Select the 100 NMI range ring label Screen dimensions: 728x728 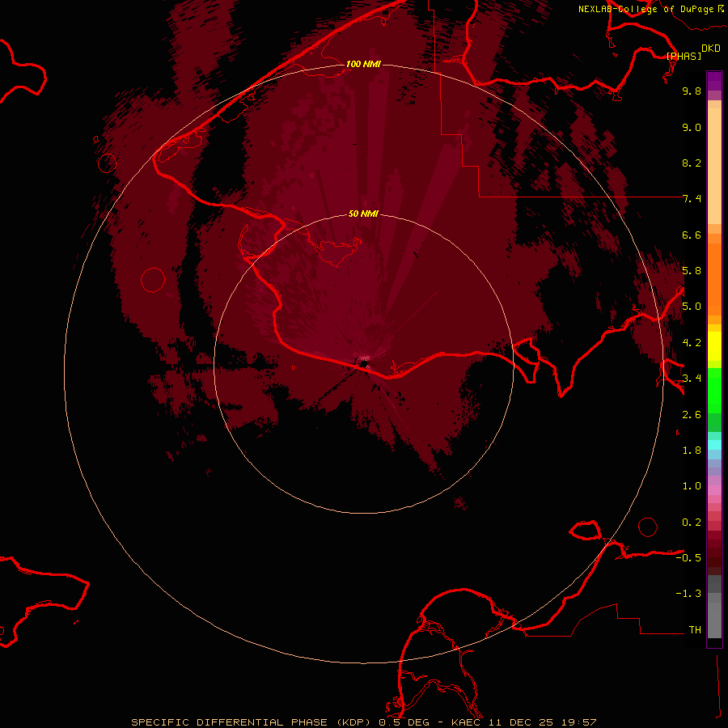tap(363, 64)
